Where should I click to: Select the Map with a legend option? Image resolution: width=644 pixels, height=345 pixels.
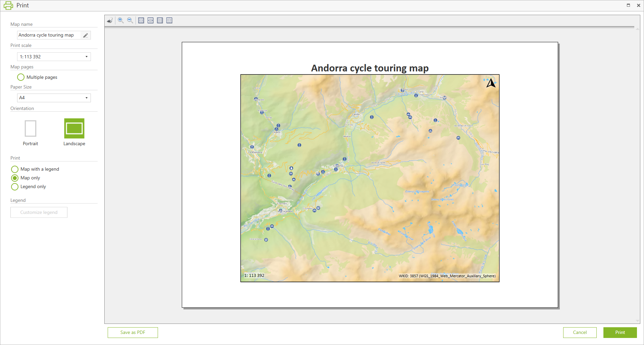click(x=15, y=169)
